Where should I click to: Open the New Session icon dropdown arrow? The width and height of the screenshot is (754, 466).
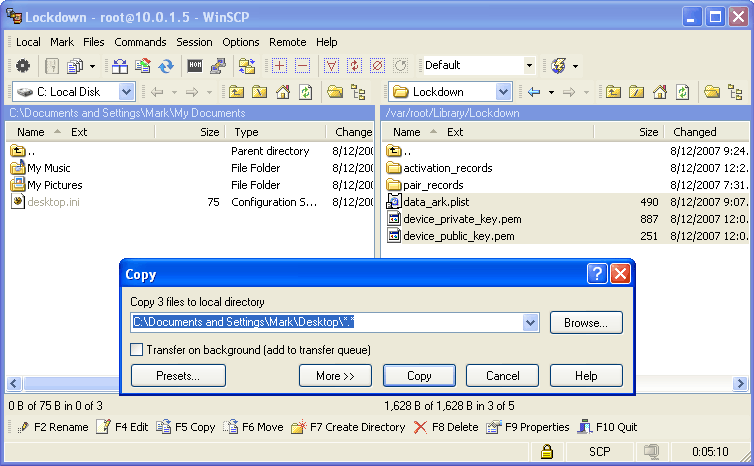click(x=575, y=66)
